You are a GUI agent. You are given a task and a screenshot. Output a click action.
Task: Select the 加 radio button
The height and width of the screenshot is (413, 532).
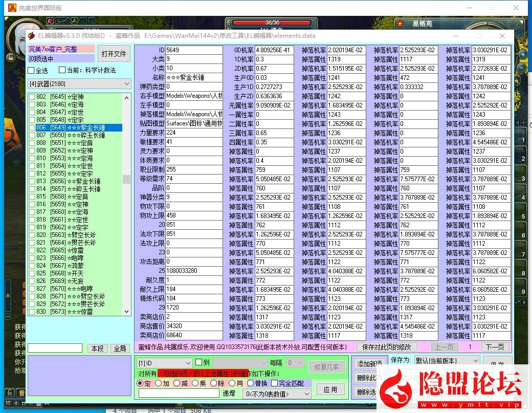[x=159, y=383]
